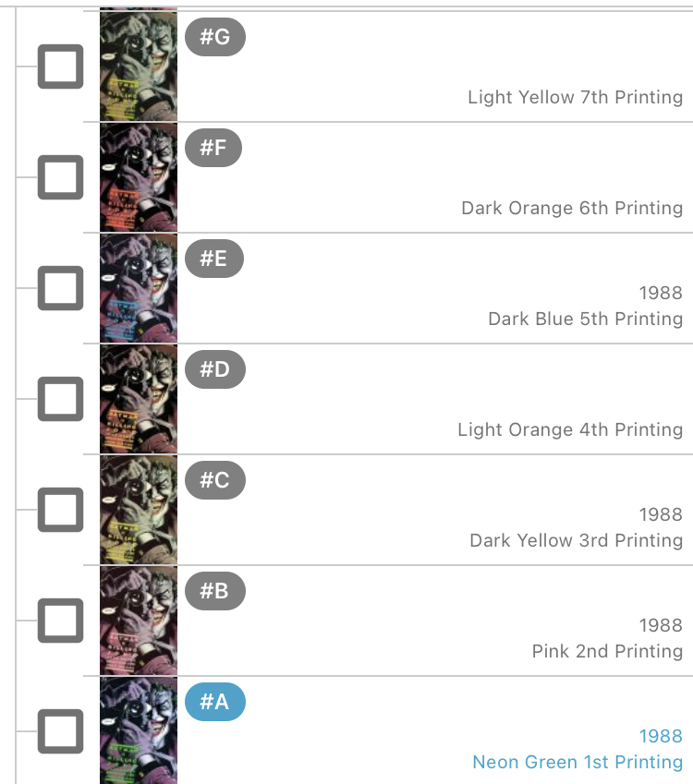Check the box for Dark Orange 6th Printing
Image resolution: width=693 pixels, height=784 pixels.
(61, 177)
